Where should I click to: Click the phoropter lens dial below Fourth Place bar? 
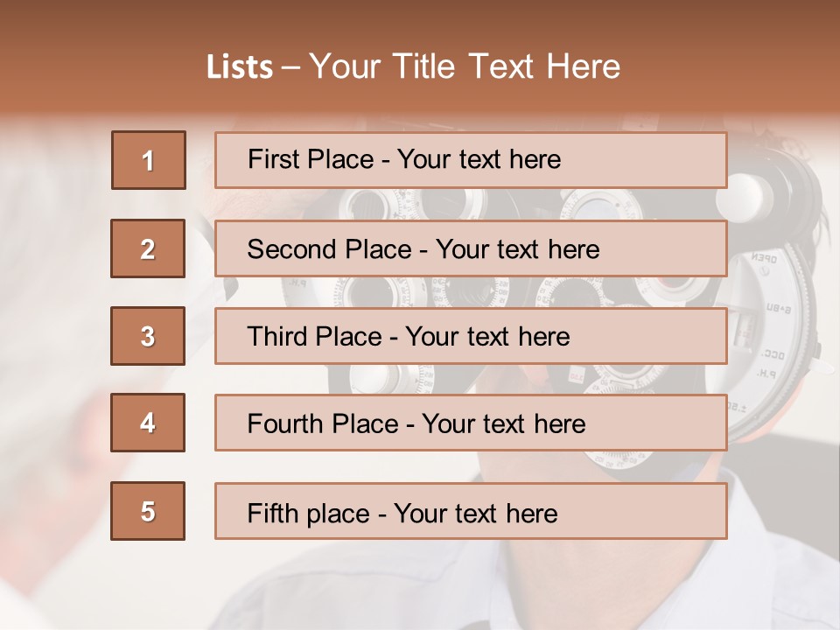coord(618,459)
